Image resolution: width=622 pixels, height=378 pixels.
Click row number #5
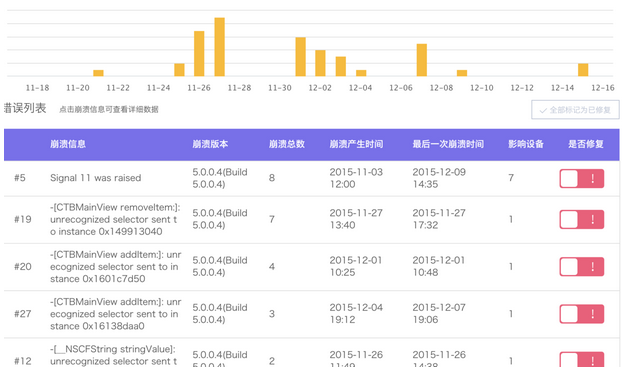(x=20, y=178)
